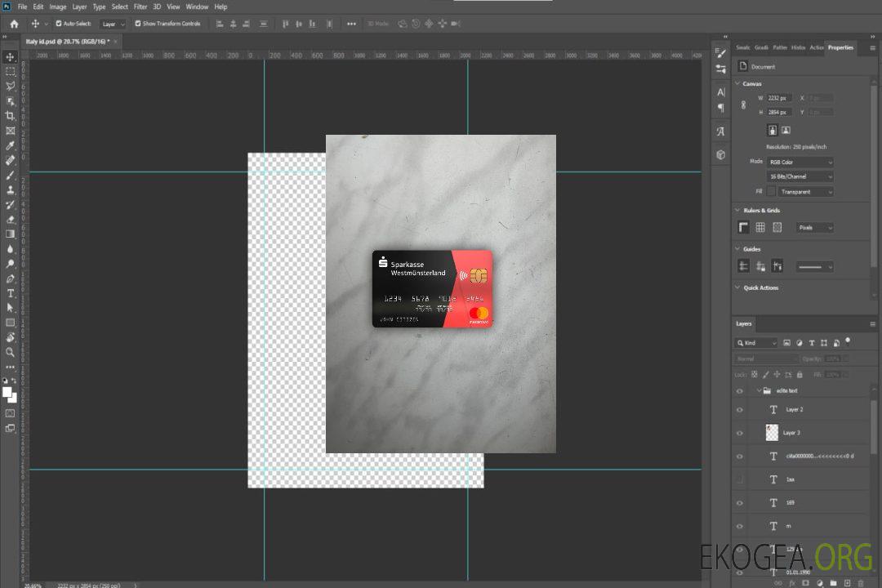Click the delete layer trash icon
The width and height of the screenshot is (882, 588).
pos(861,583)
